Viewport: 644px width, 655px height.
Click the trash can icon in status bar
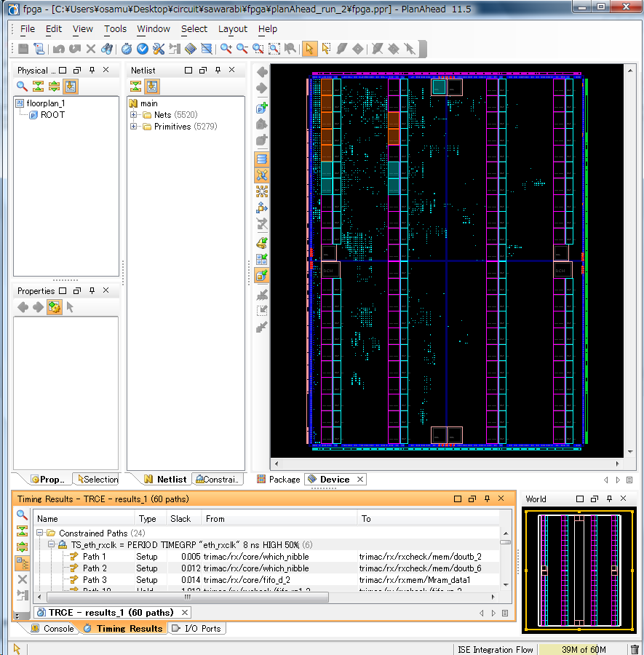635,649
